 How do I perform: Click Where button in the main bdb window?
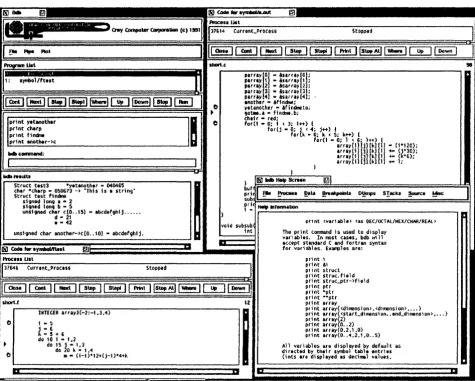99,102
